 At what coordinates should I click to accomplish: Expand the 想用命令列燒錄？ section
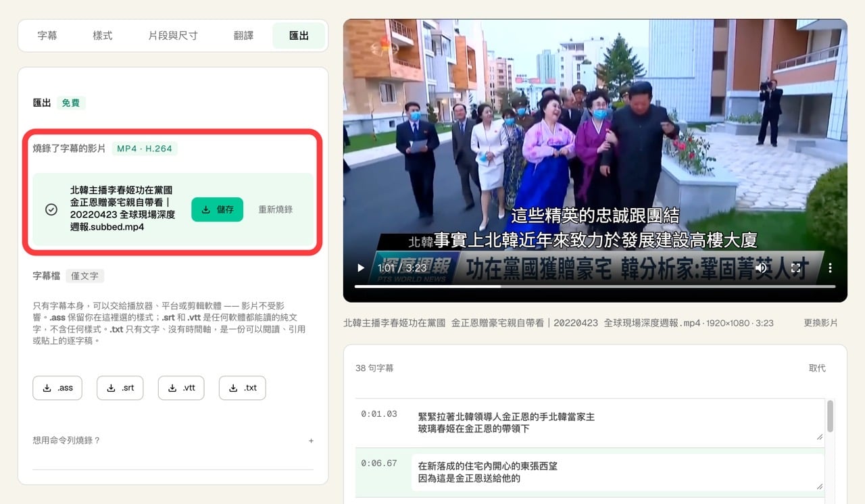pos(173,440)
